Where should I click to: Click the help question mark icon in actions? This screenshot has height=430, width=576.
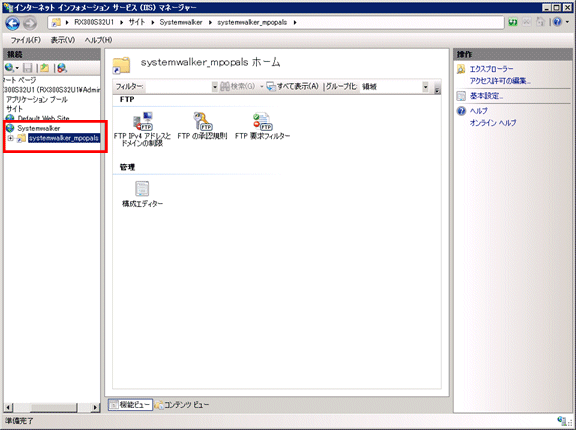coord(461,111)
